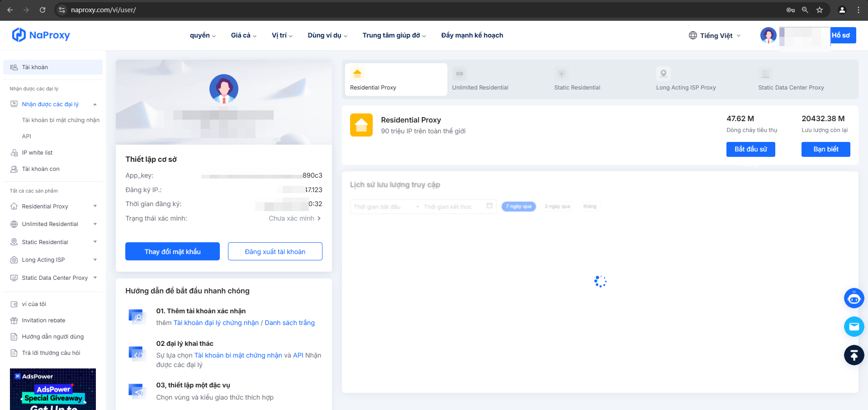Expand Static Residential in the sidebar
Viewport: 868px width, 410px height.
coord(95,242)
